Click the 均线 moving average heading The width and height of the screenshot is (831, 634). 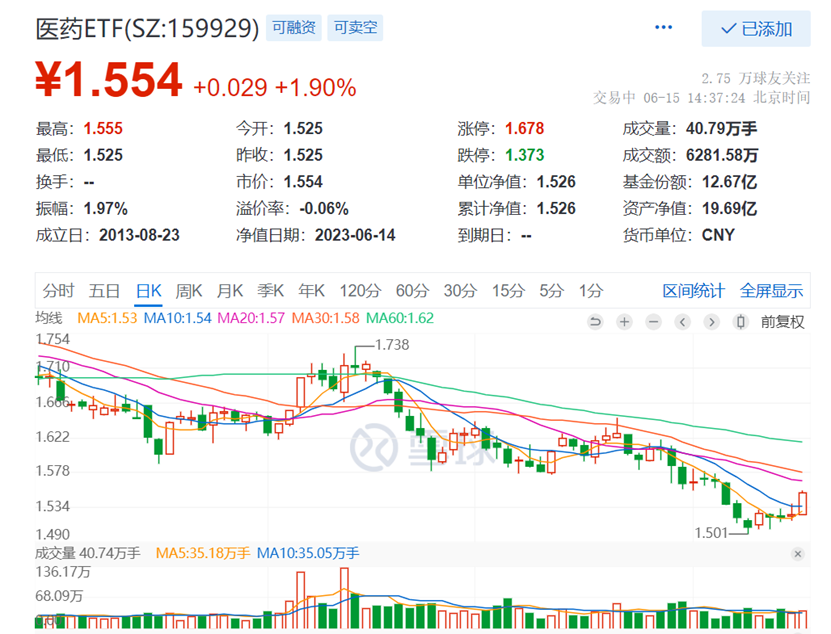pyautogui.click(x=49, y=318)
